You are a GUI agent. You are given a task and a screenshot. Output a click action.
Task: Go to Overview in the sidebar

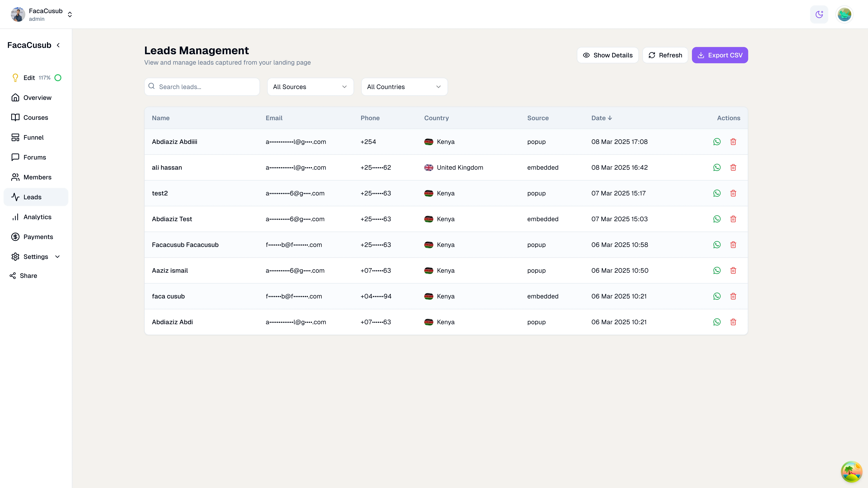click(x=36, y=98)
